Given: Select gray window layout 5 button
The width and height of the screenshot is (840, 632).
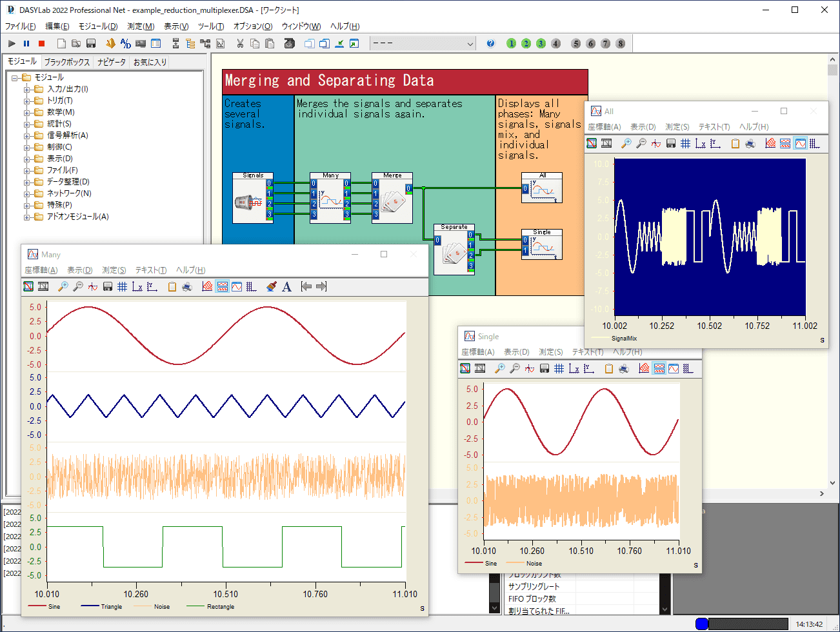Looking at the screenshot, I should click(x=576, y=43).
